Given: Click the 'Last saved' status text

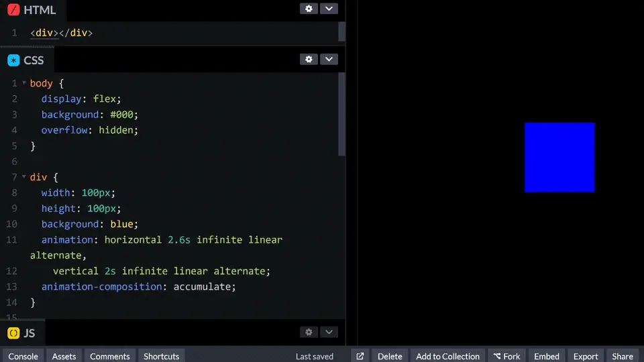Looking at the screenshot, I should [314, 356].
